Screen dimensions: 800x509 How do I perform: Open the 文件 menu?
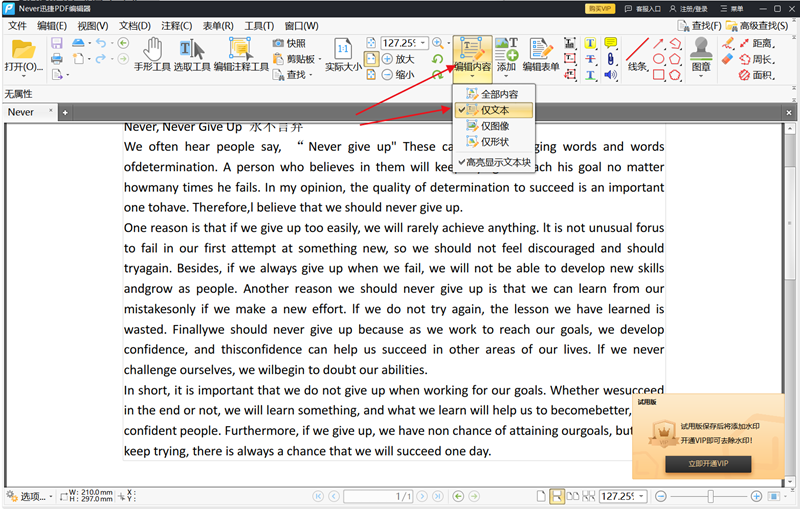click(17, 26)
